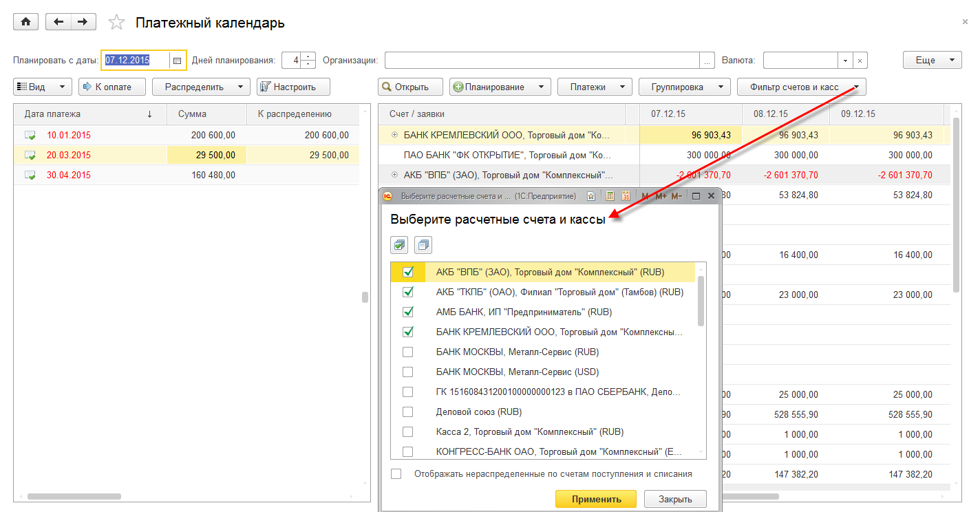Viewport: 980px width, 512px height.
Task: Open the Валюта dropdown arrow
Action: [845, 61]
